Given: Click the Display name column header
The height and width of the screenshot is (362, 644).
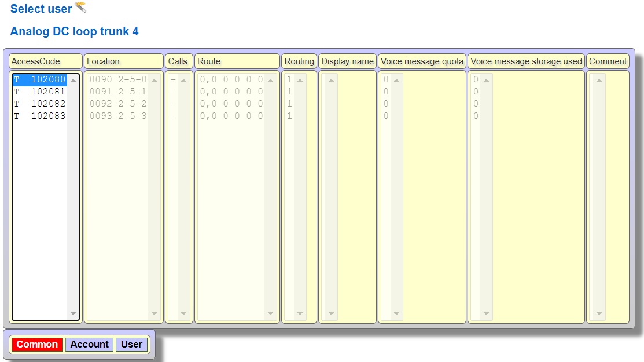Looking at the screenshot, I should click(347, 61).
